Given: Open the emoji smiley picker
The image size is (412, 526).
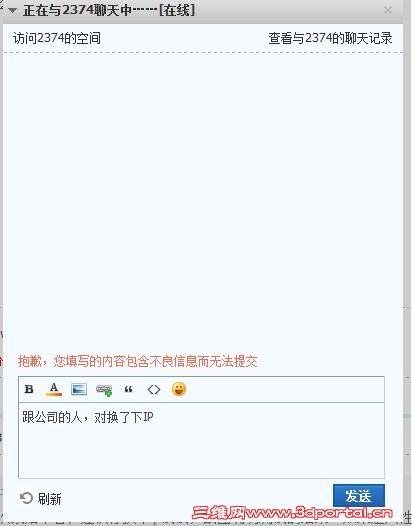Looking at the screenshot, I should point(179,389).
